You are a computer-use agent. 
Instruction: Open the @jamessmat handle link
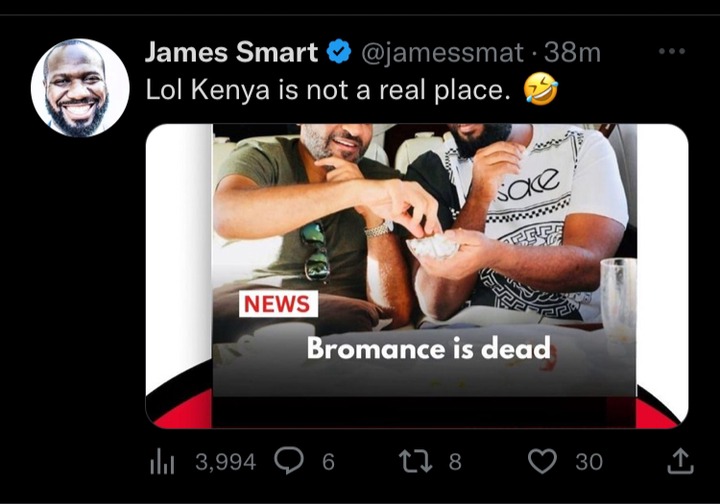point(442,52)
